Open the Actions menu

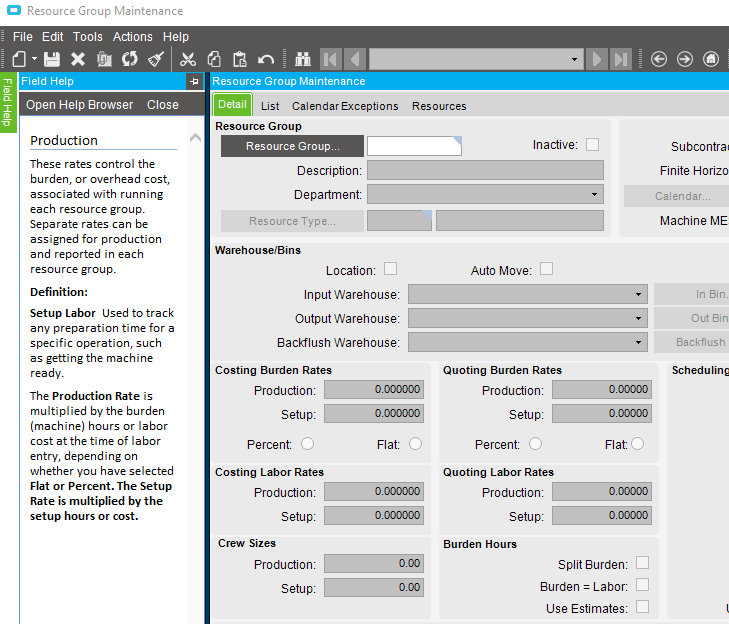point(133,37)
